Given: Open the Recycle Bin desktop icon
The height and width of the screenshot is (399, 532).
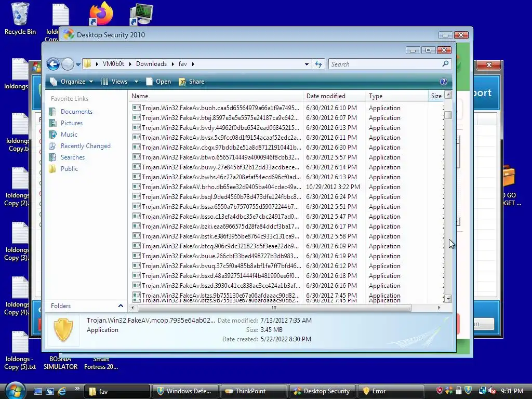Looking at the screenshot, I should pos(20,19).
